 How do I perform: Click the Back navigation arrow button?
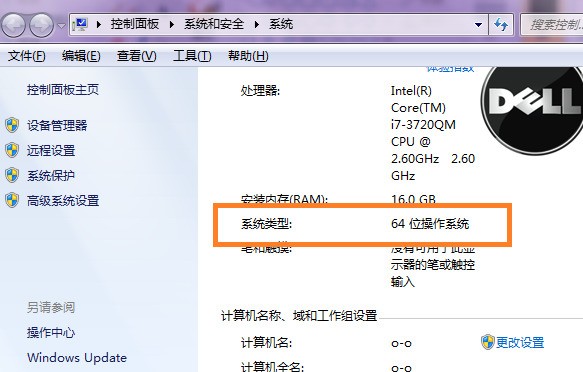13,25
